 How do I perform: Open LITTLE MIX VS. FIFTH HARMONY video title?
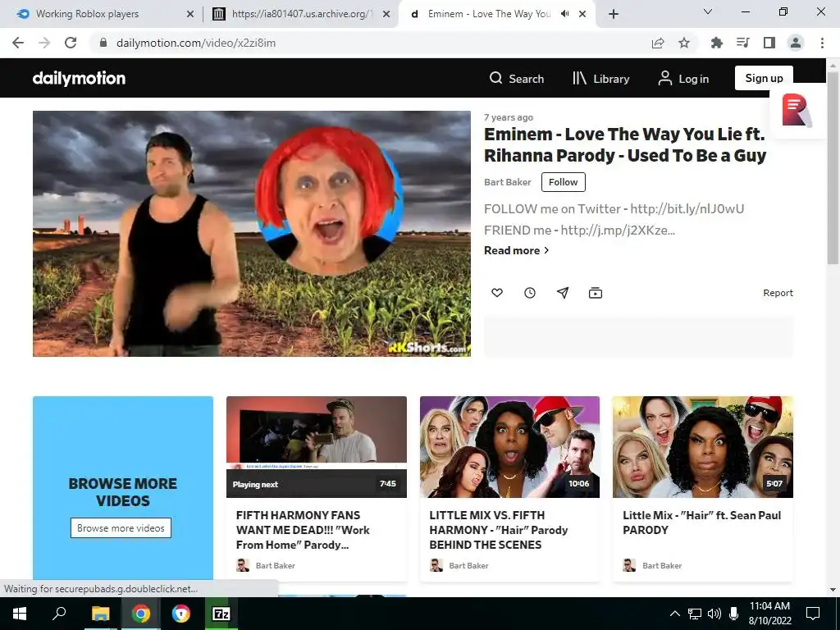point(498,530)
